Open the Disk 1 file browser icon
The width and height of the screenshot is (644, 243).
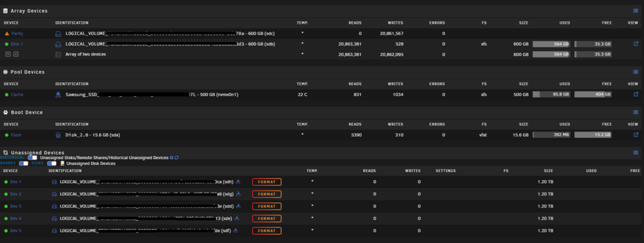pyautogui.click(x=636, y=44)
